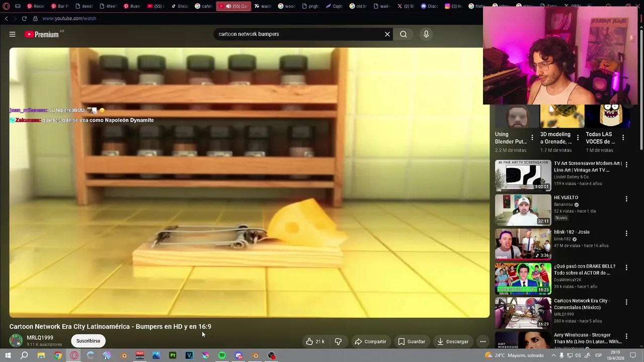Open options for 3D modeling a Grenade card

pyautogui.click(x=578, y=138)
